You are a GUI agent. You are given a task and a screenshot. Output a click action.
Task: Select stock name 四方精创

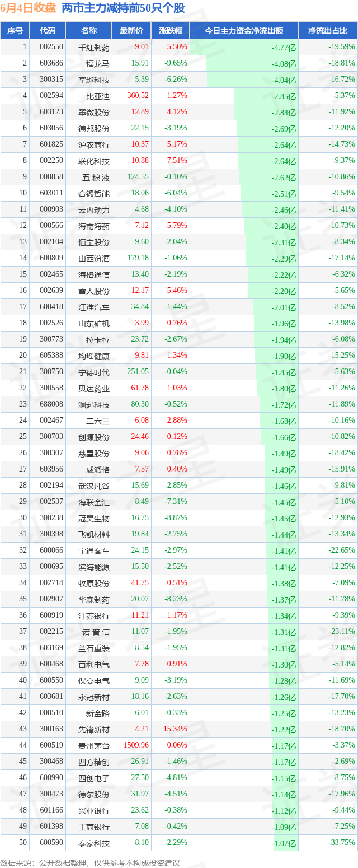pyautogui.click(x=94, y=762)
